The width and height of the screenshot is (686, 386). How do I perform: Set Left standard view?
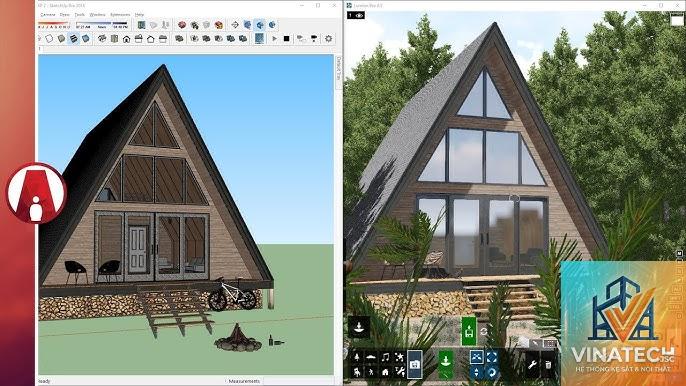(x=163, y=39)
